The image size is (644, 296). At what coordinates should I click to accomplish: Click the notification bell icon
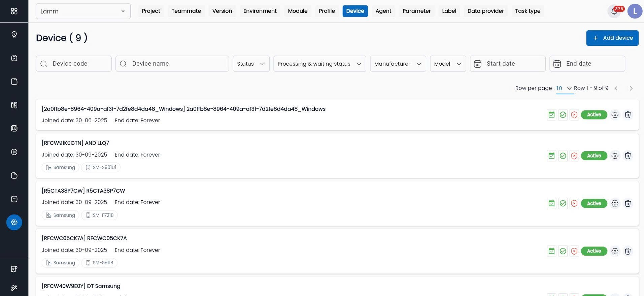[x=614, y=11]
